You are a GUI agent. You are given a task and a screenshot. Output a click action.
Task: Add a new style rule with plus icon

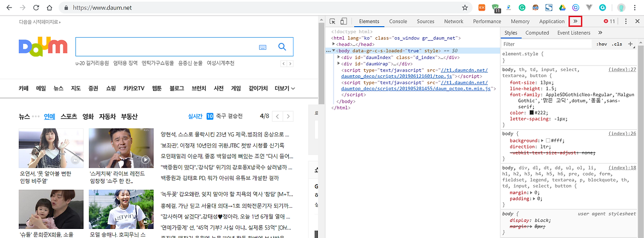[630, 44]
